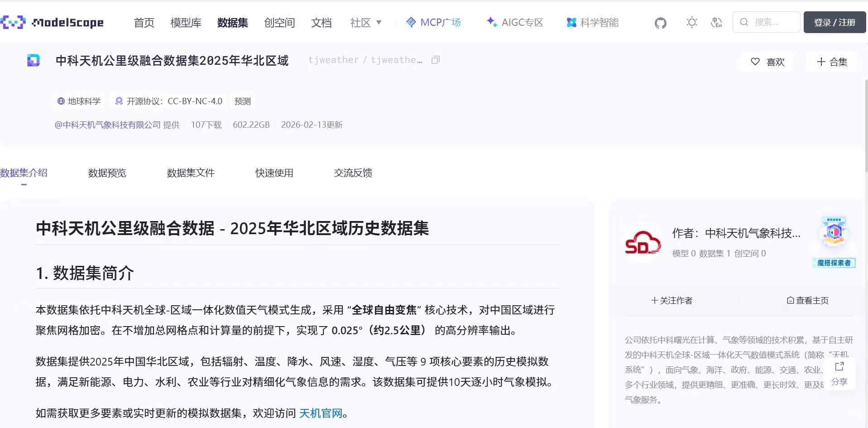This screenshot has width=868, height=428.
Task: Click the 分享 share icon
Action: (839, 366)
